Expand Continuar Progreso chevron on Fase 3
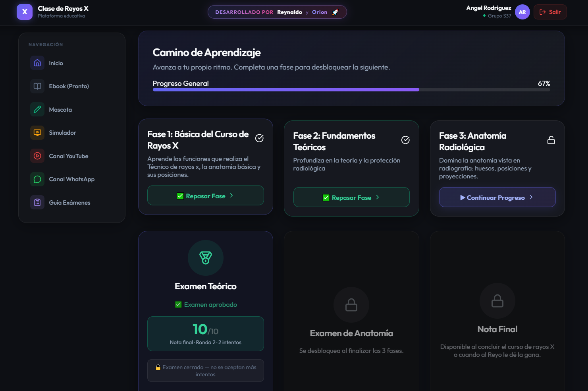588x391 pixels. pyautogui.click(x=531, y=197)
